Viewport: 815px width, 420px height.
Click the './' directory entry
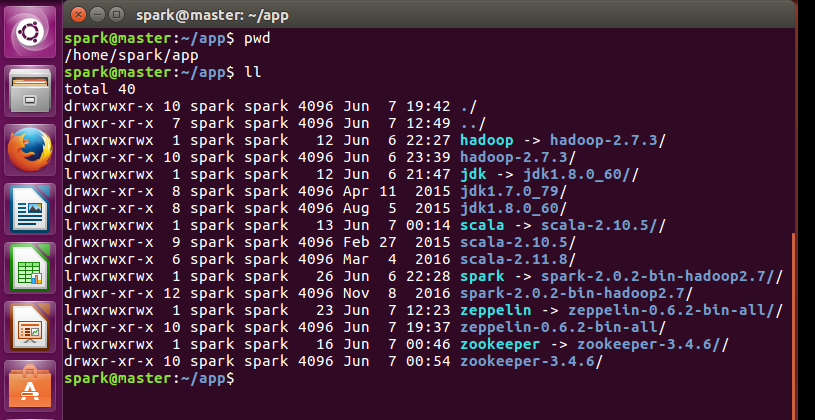coord(469,107)
